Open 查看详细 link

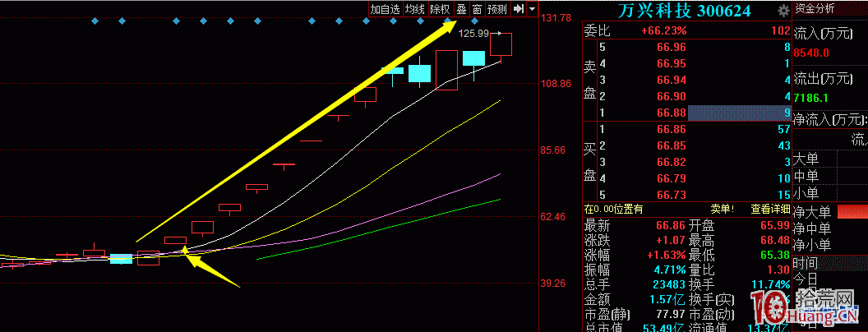[769, 210]
